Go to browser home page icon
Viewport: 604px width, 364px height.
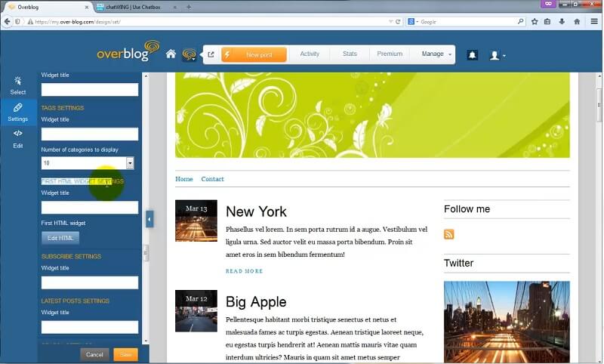577,22
